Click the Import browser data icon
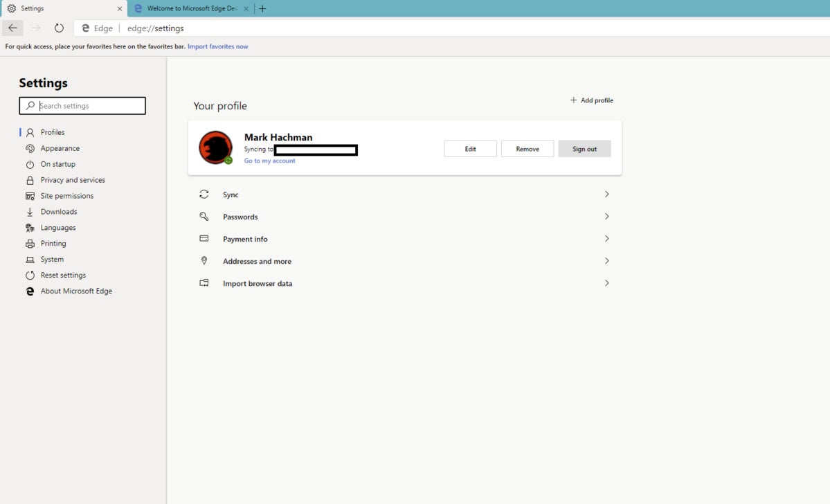The image size is (830, 504). [204, 283]
